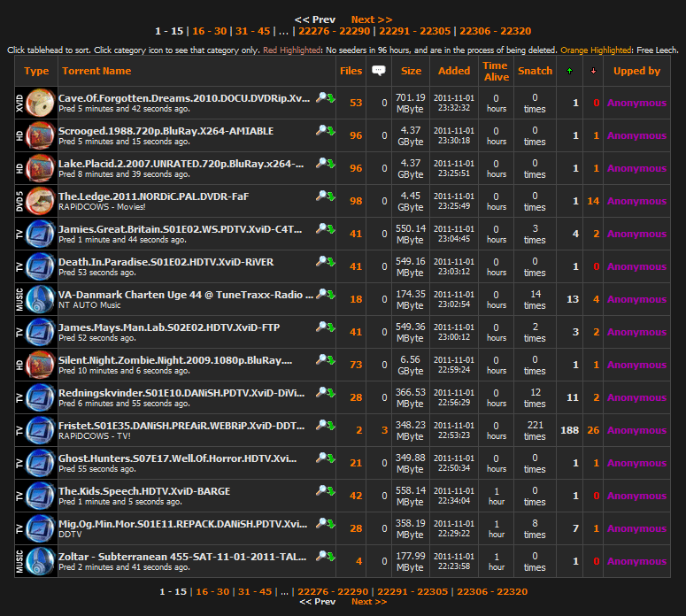Click magnifier icon for Redningskvinder.S01E10
This screenshot has width=686, height=616.
[x=321, y=392]
